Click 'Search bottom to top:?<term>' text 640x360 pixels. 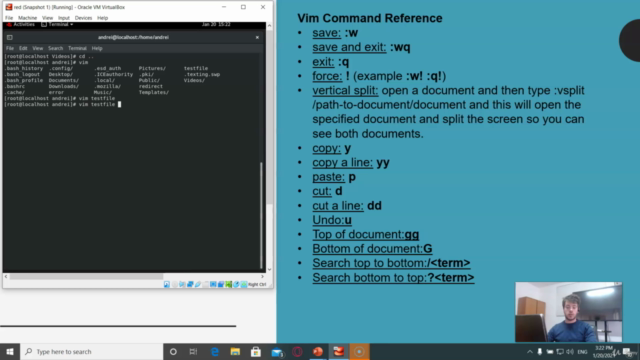coord(393,278)
